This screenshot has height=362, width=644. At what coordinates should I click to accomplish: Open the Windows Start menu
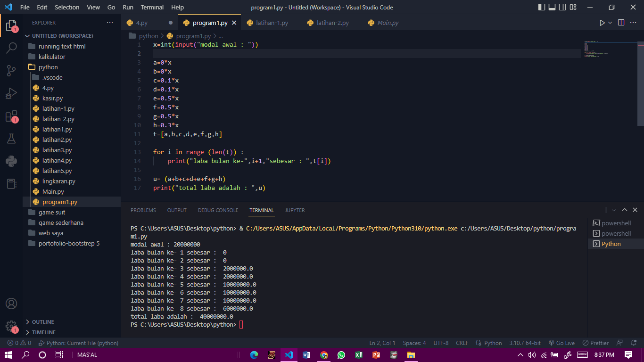(x=8, y=354)
